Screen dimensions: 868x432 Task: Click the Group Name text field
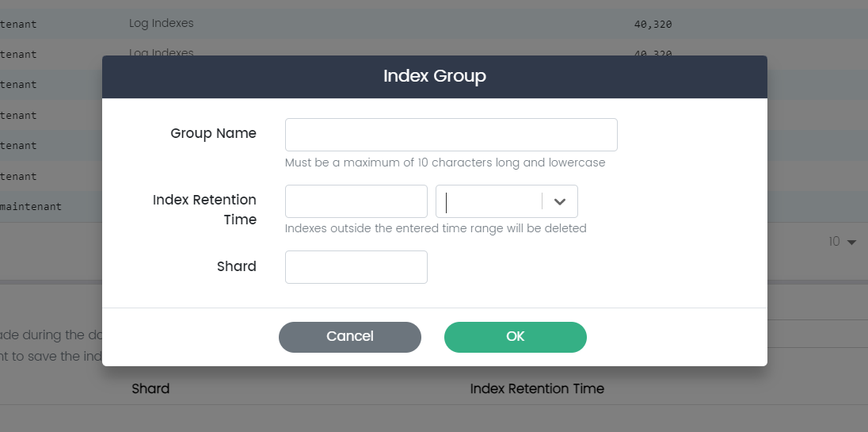coord(451,135)
